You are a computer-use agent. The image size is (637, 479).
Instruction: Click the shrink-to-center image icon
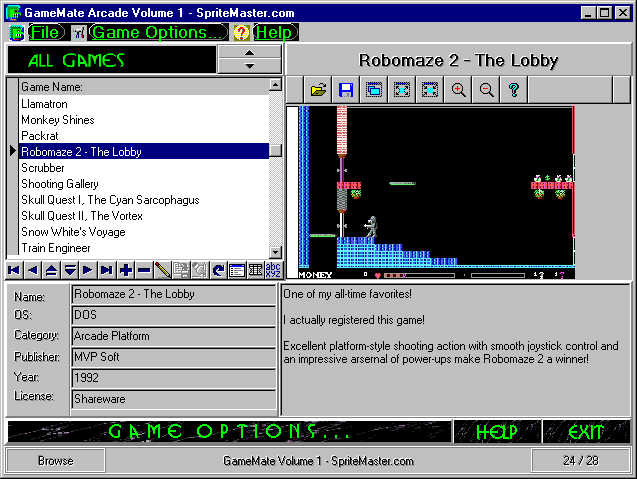click(x=430, y=90)
